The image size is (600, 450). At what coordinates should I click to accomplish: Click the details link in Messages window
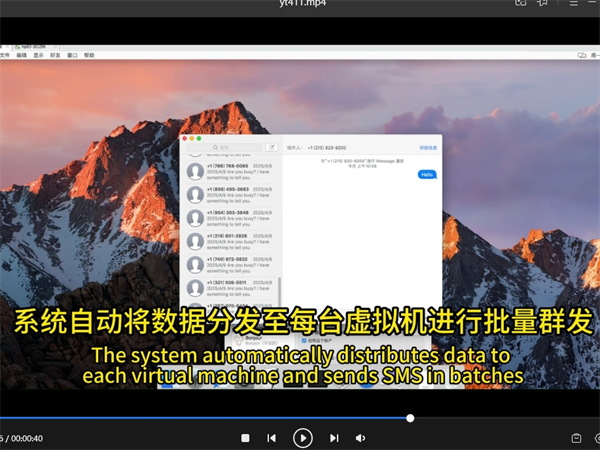click(428, 147)
